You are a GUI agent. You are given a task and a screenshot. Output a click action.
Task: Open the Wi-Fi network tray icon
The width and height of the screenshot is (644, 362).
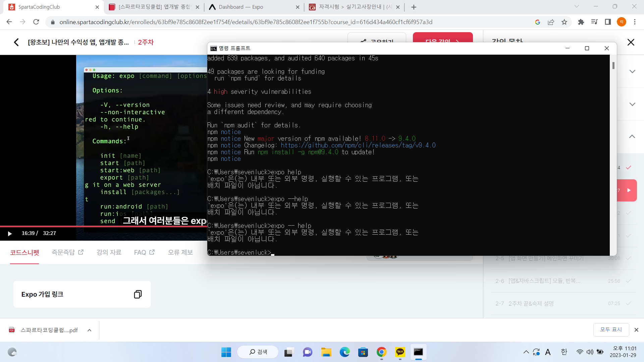(x=580, y=352)
